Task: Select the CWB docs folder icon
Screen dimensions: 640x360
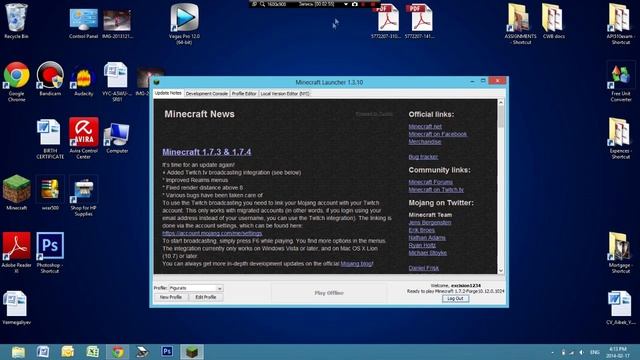Action: 553,21
